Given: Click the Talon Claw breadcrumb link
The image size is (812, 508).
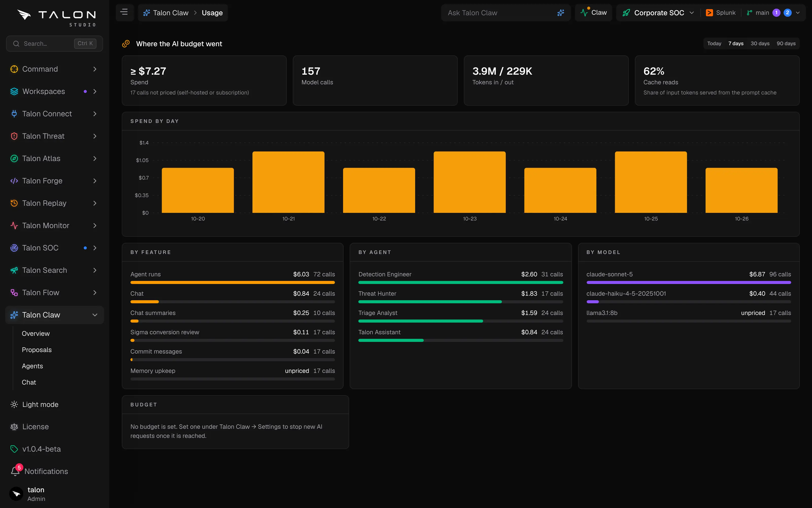Looking at the screenshot, I should [x=166, y=13].
